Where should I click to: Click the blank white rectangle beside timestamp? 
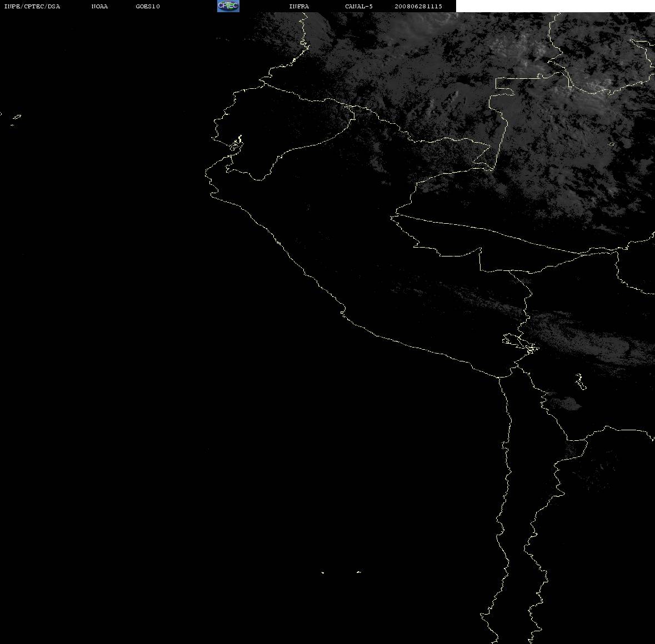555,6
